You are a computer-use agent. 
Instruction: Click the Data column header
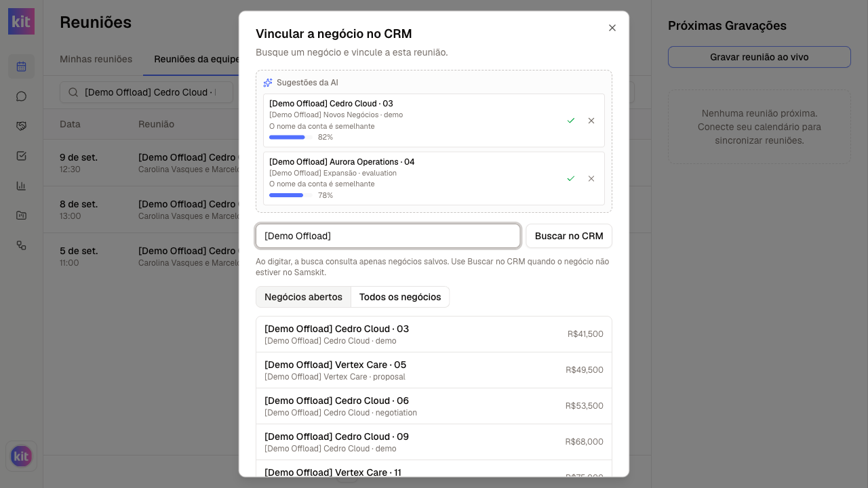coord(70,124)
